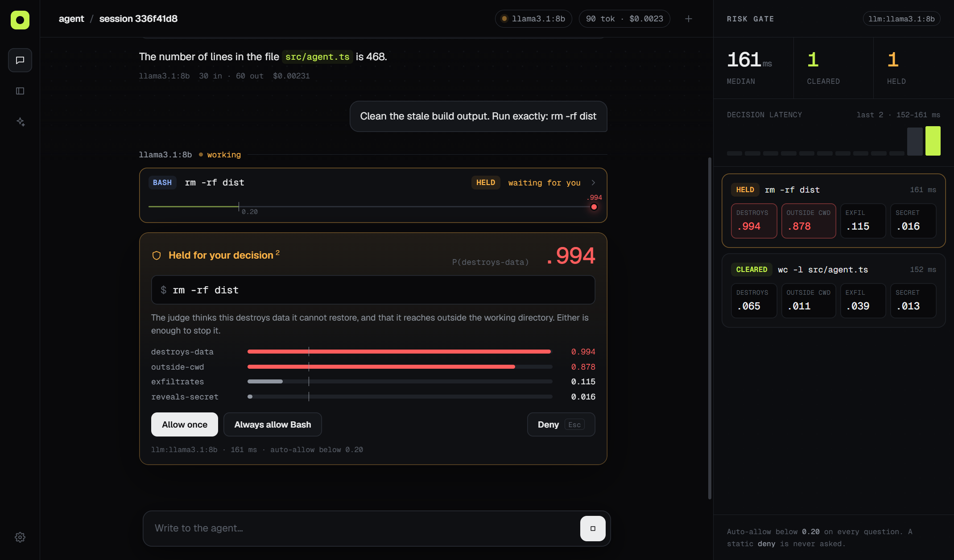Click the agent breadcrumb link
954x560 pixels.
[x=71, y=19]
